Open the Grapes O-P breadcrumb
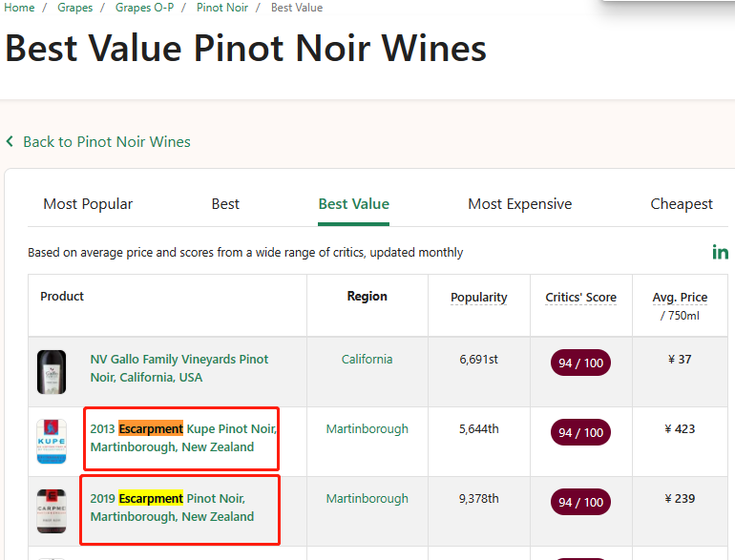The image size is (735, 560). 144,8
